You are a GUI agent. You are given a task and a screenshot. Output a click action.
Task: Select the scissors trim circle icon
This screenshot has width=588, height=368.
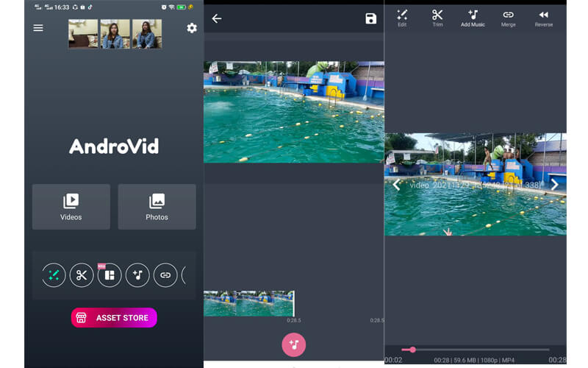[x=82, y=275]
